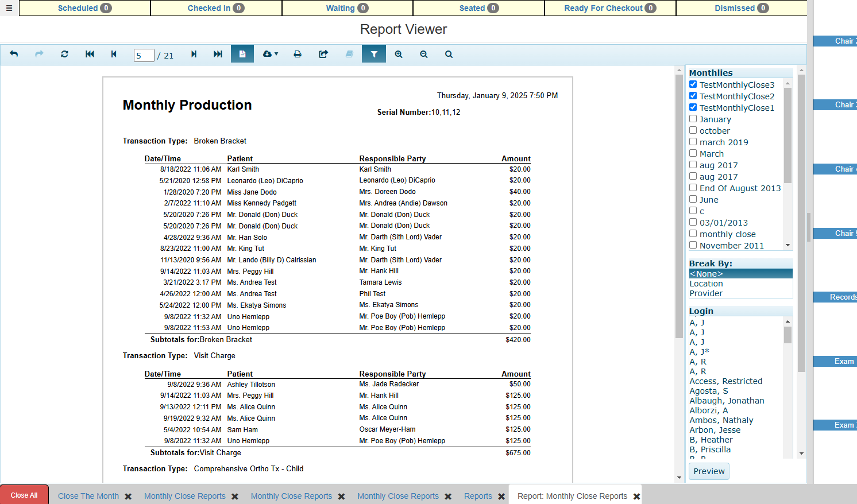Open the Reports tab
This screenshot has width=857, height=504.
[x=478, y=496]
